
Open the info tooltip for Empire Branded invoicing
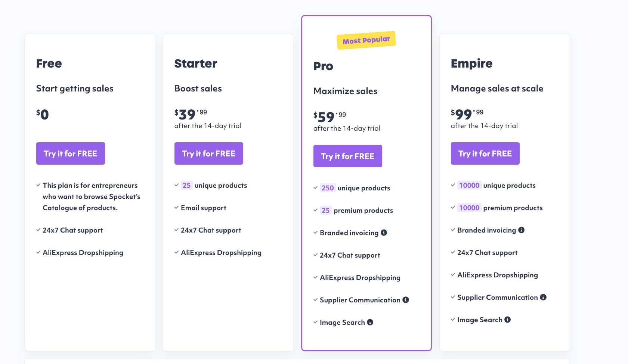tap(522, 230)
